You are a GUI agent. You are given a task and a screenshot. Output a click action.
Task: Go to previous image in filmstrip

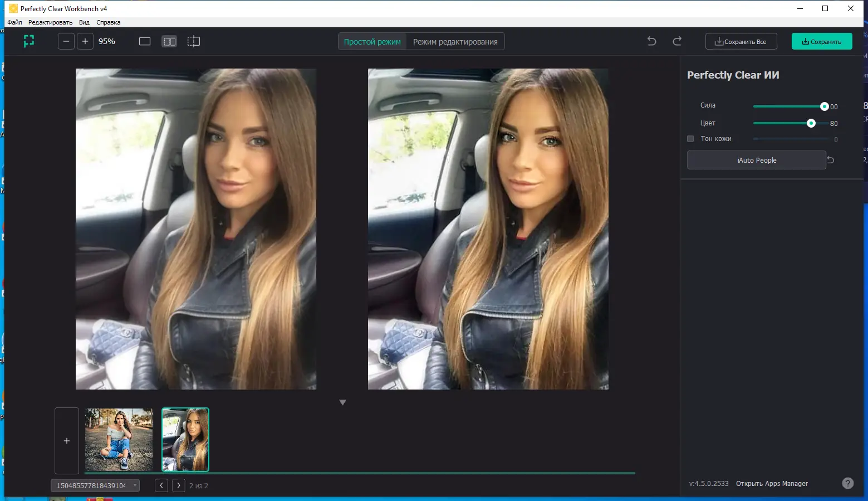tap(161, 485)
